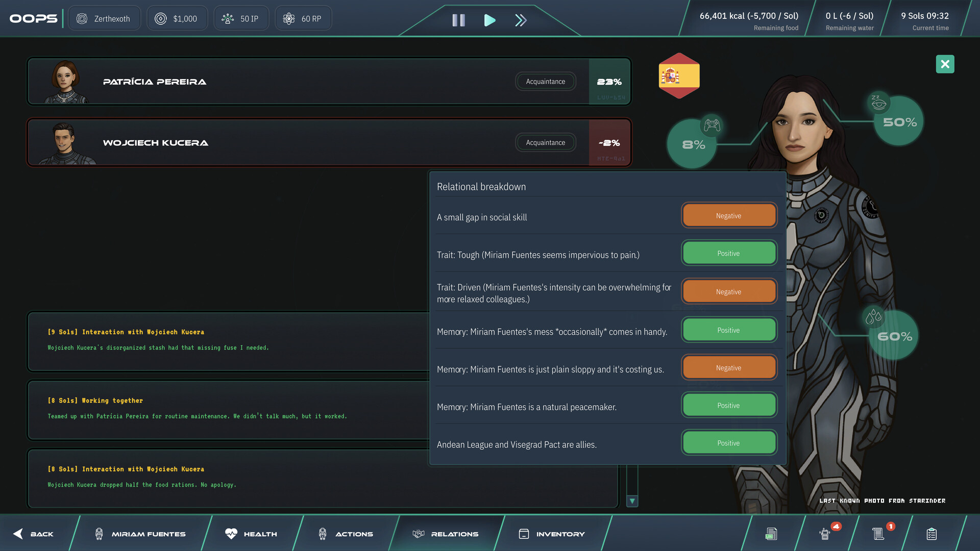Click the down arrow below the event log
This screenshot has height=551, width=980.
[x=632, y=502]
